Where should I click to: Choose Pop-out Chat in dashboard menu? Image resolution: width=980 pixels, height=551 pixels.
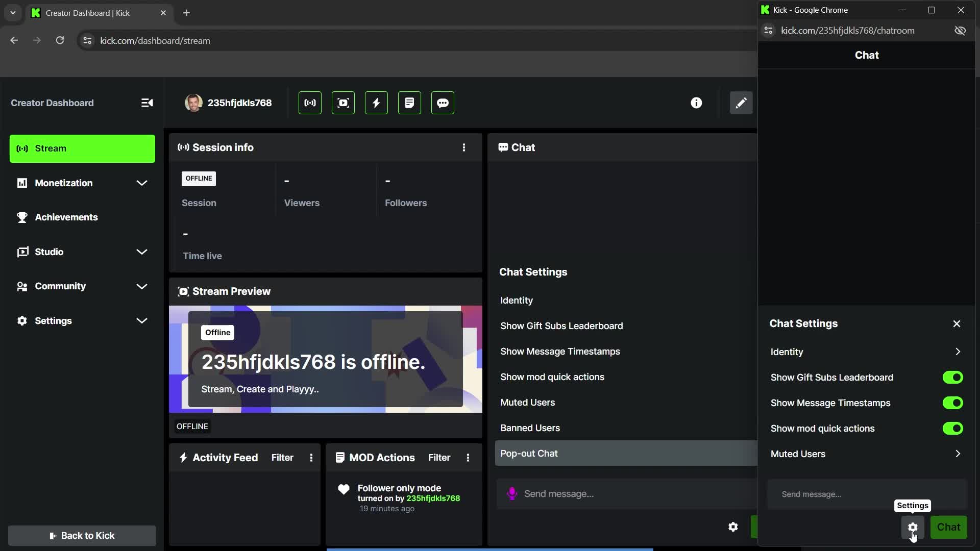pos(626,453)
